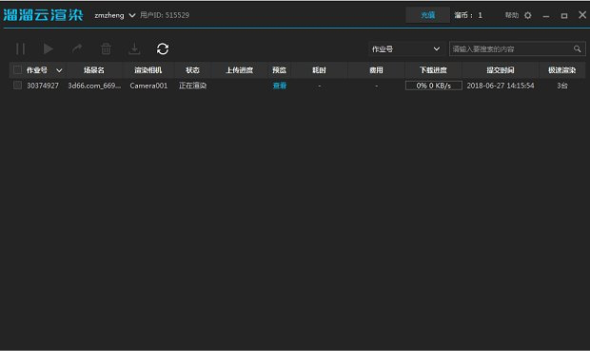Click the 充值 recharge button
590x364 pixels.
pyautogui.click(x=427, y=15)
